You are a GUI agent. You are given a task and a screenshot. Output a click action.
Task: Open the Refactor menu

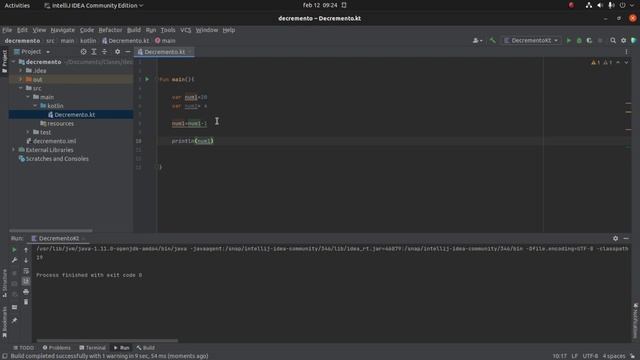tap(110, 30)
